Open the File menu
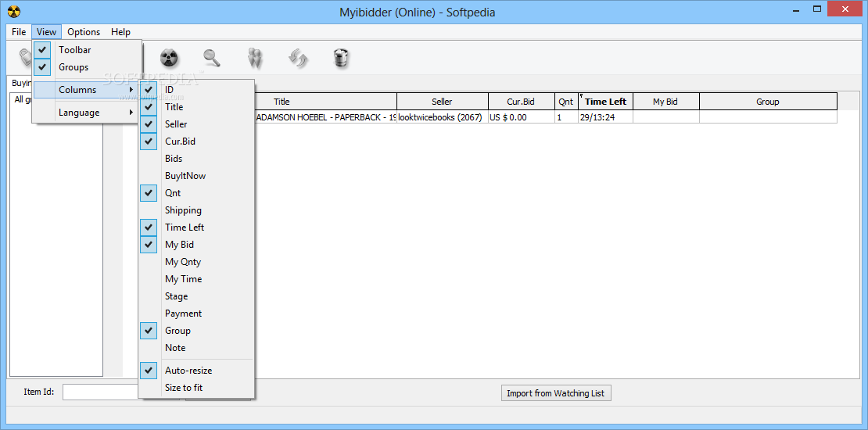The image size is (868, 430). [x=19, y=31]
